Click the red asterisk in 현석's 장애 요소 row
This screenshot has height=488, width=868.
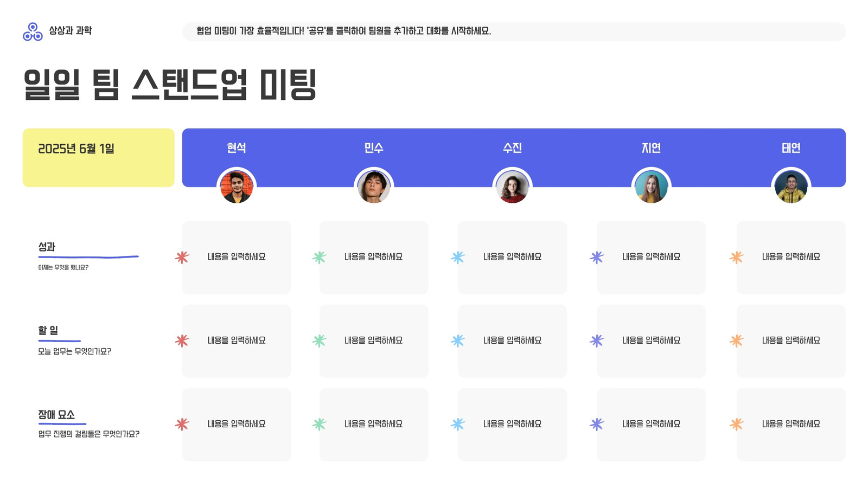click(182, 424)
